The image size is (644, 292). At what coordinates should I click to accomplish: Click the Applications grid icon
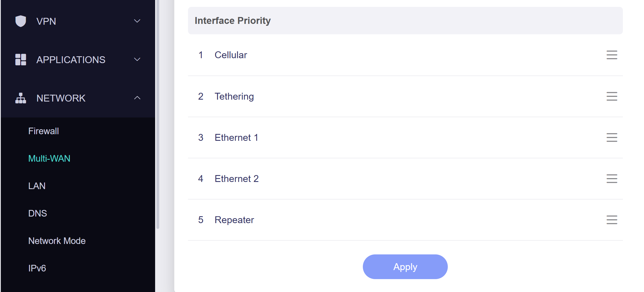pyautogui.click(x=21, y=60)
